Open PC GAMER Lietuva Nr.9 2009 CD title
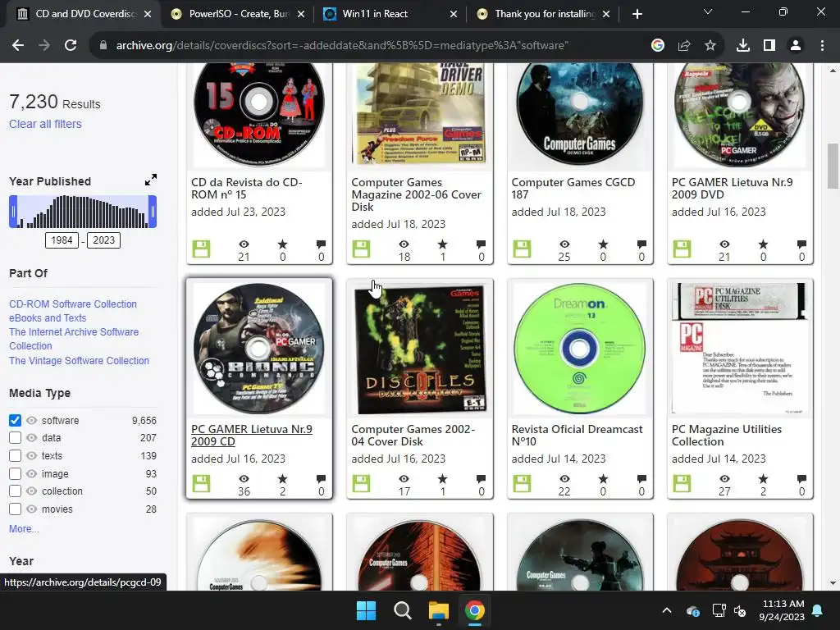 click(252, 435)
